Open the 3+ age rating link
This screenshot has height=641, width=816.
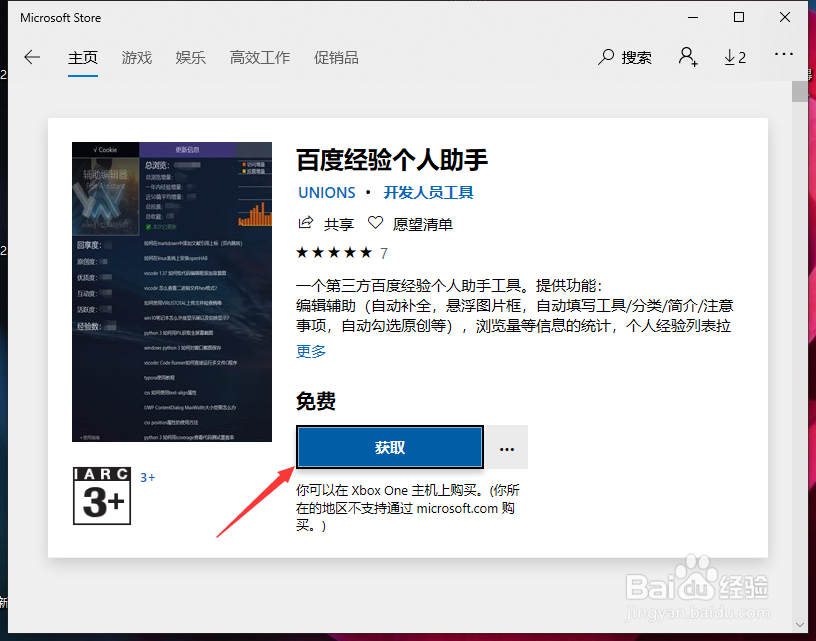point(148,478)
